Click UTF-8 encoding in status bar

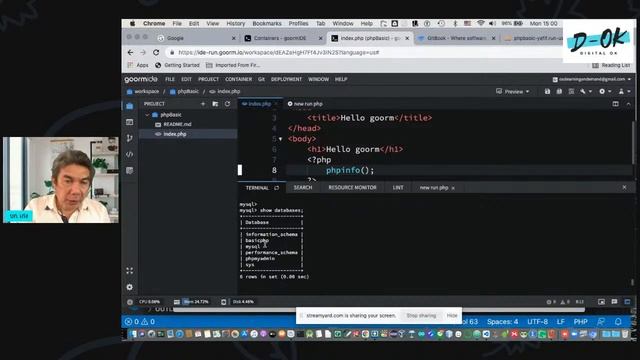pos(537,322)
